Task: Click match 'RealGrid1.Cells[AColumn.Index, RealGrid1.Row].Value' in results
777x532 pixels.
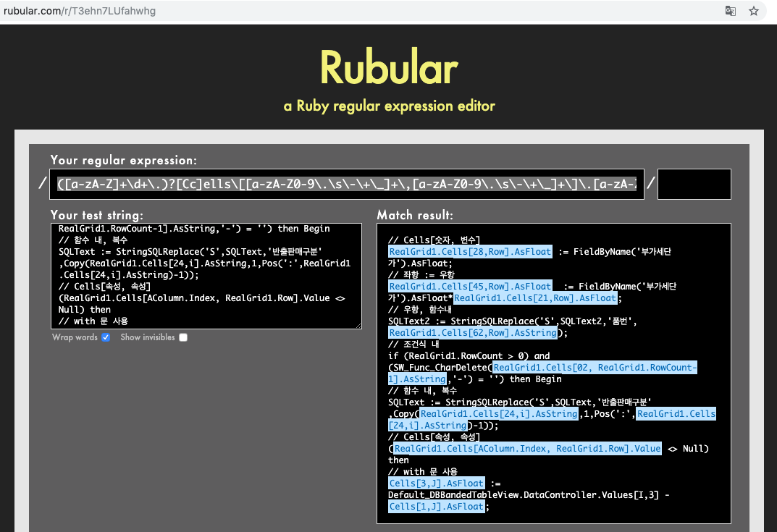Action: coord(527,448)
